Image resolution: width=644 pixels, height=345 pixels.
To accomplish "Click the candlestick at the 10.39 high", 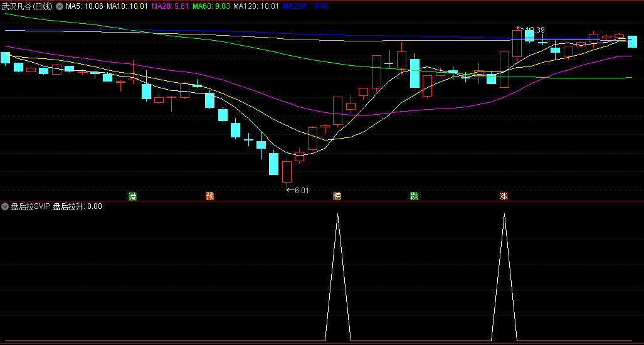I will (517, 43).
